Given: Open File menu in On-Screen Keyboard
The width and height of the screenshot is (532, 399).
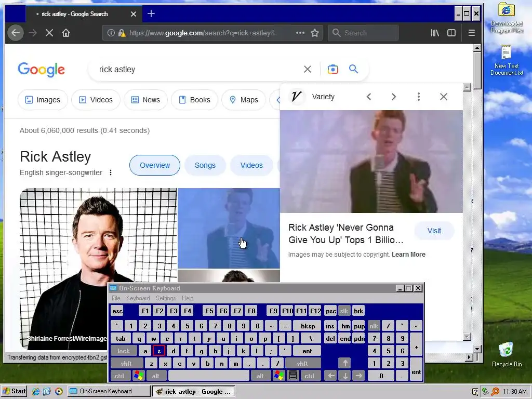Looking at the screenshot, I should point(116,298).
